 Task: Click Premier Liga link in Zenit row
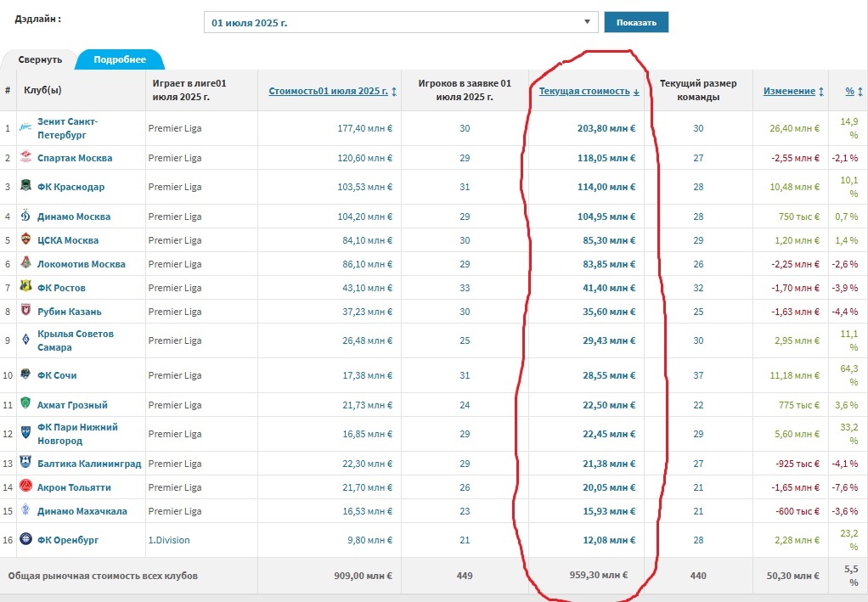tap(175, 128)
